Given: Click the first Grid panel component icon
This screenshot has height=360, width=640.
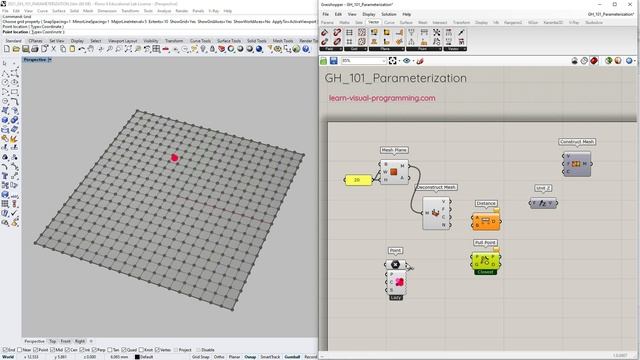Looking at the screenshot, I should coord(349,33).
